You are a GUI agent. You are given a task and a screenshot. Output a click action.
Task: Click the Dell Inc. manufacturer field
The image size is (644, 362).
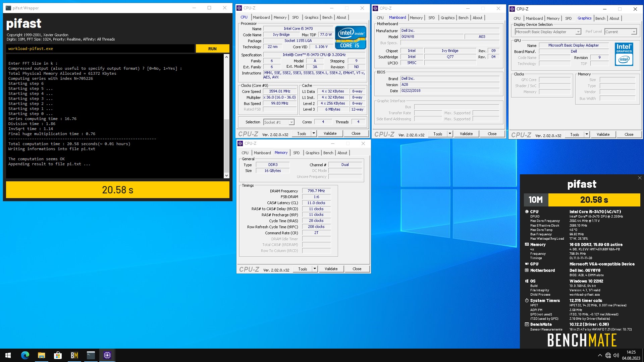pos(450,31)
